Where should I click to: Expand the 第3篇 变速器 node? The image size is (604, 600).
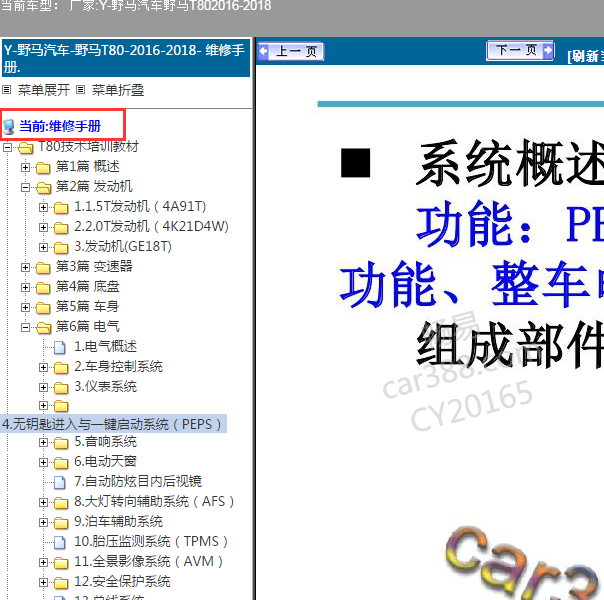(x=25, y=267)
